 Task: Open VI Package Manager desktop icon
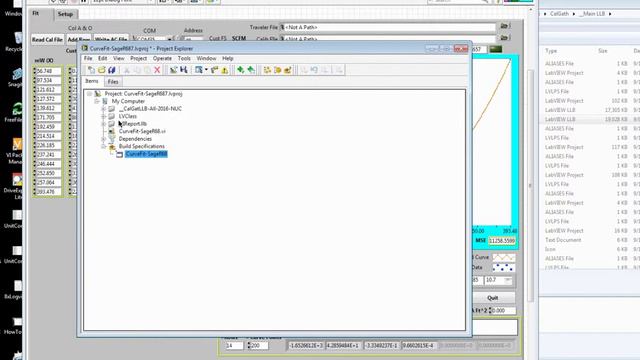point(17,144)
